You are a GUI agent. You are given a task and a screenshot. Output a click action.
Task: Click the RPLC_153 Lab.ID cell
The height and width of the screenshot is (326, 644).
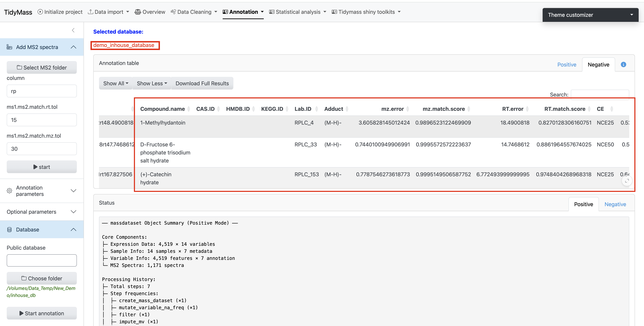307,174
